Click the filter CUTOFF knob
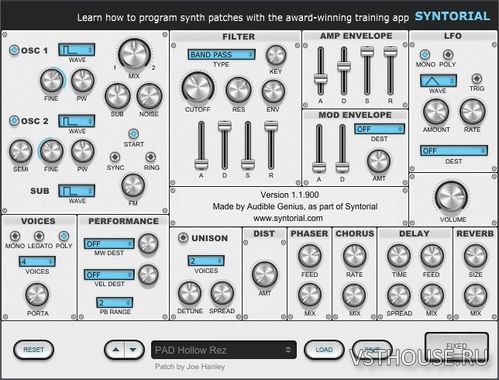The height and width of the screenshot is (380, 499). coord(197,88)
